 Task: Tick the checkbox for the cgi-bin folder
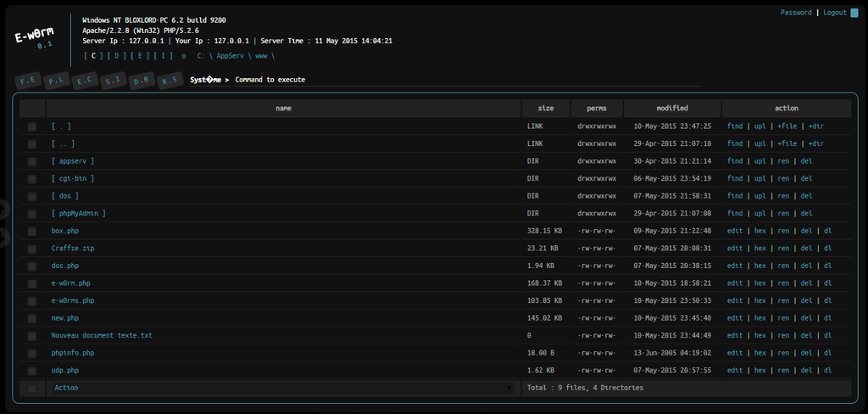[x=32, y=179]
